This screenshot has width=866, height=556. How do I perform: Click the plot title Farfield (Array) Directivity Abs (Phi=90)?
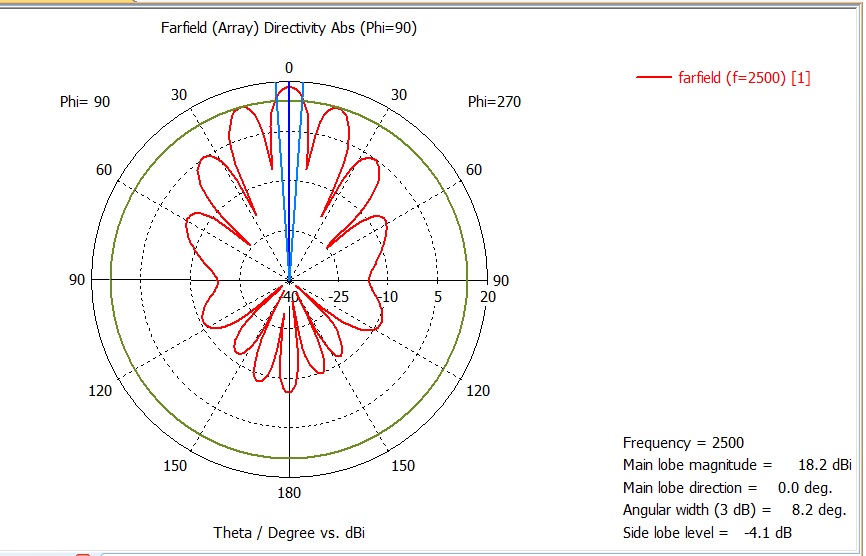pyautogui.click(x=289, y=28)
